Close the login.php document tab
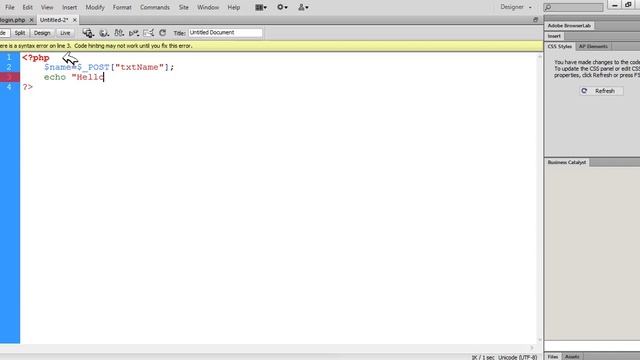The image size is (640, 360). click(x=31, y=20)
